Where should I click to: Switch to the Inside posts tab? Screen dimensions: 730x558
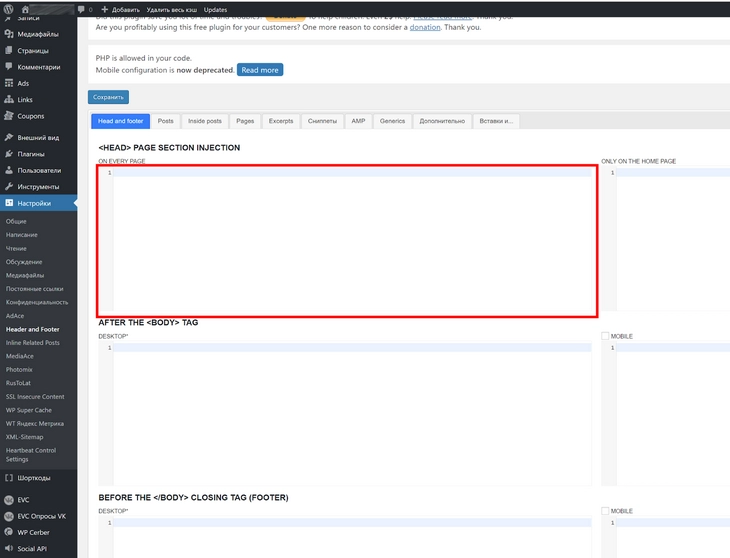[205, 121]
